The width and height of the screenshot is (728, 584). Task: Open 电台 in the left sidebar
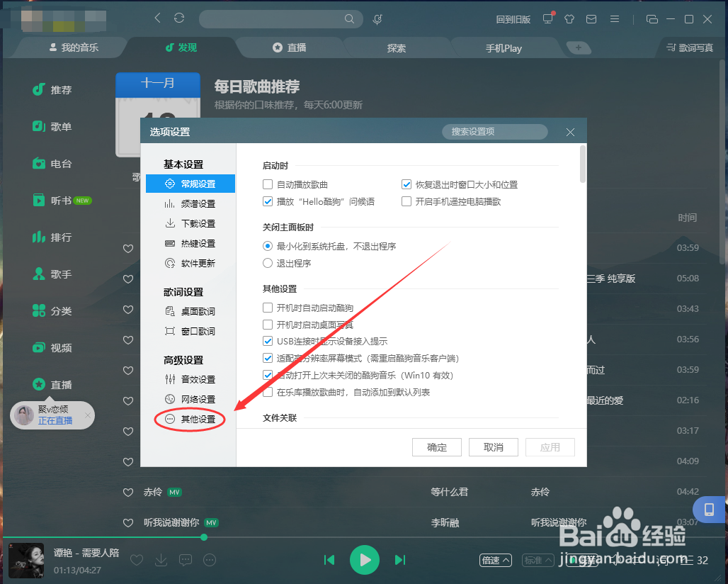[x=52, y=164]
